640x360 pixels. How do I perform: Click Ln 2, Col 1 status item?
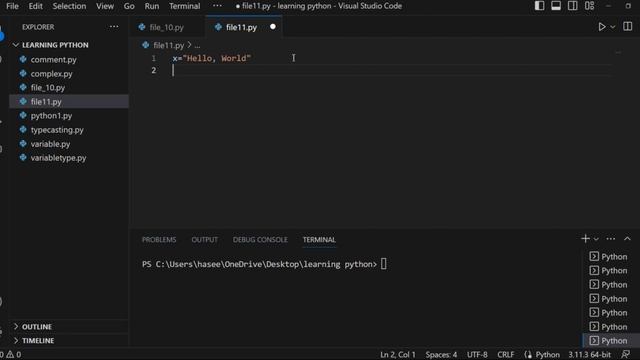pos(398,355)
